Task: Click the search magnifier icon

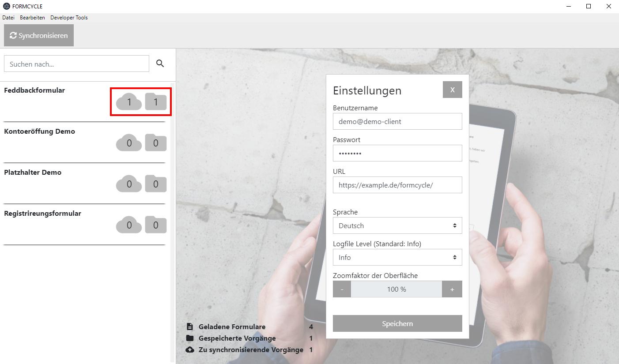Action: tap(160, 64)
